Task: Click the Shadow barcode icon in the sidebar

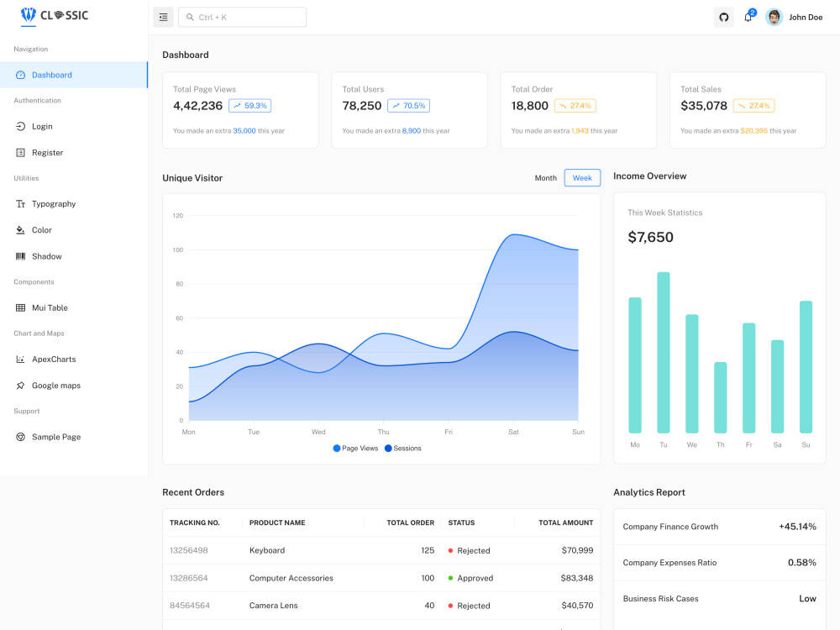Action: [20, 256]
